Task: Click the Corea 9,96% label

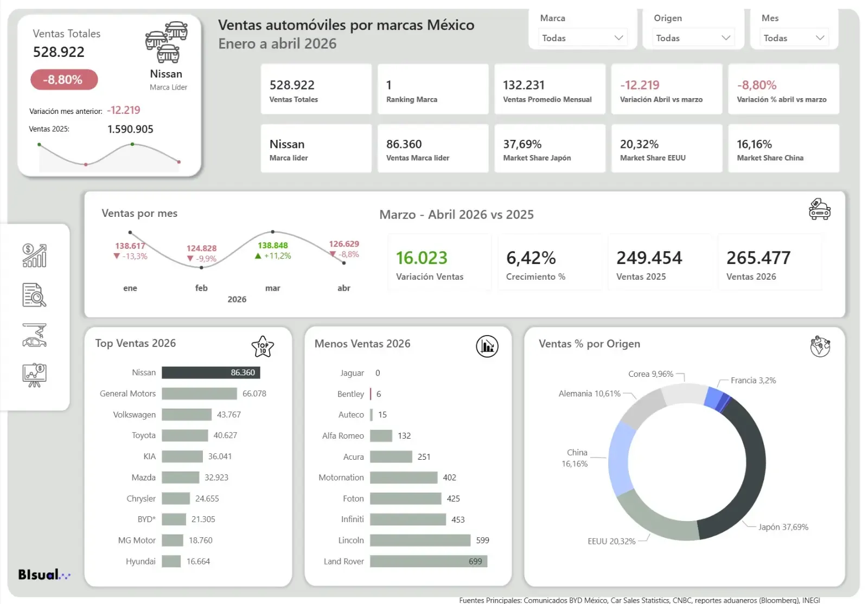Action: click(650, 374)
